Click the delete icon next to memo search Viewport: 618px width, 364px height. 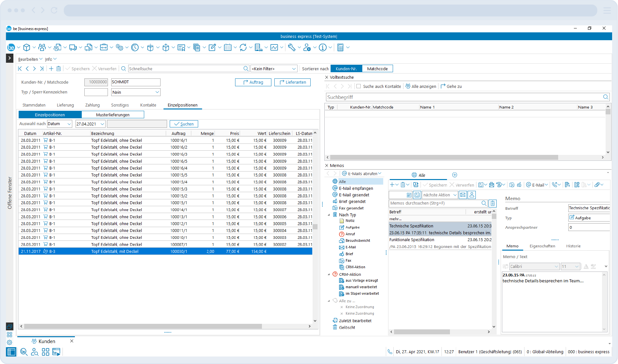point(492,203)
